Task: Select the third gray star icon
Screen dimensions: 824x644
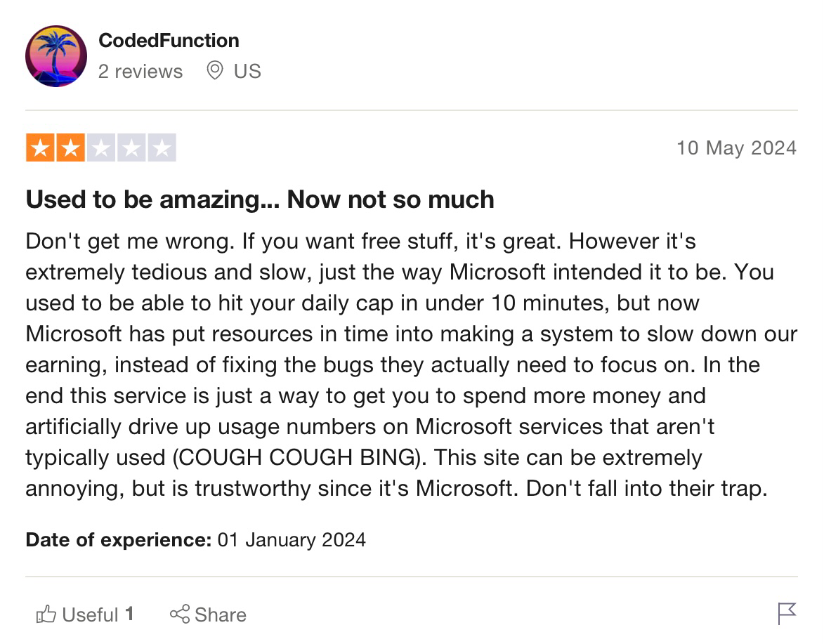Action: pos(100,147)
